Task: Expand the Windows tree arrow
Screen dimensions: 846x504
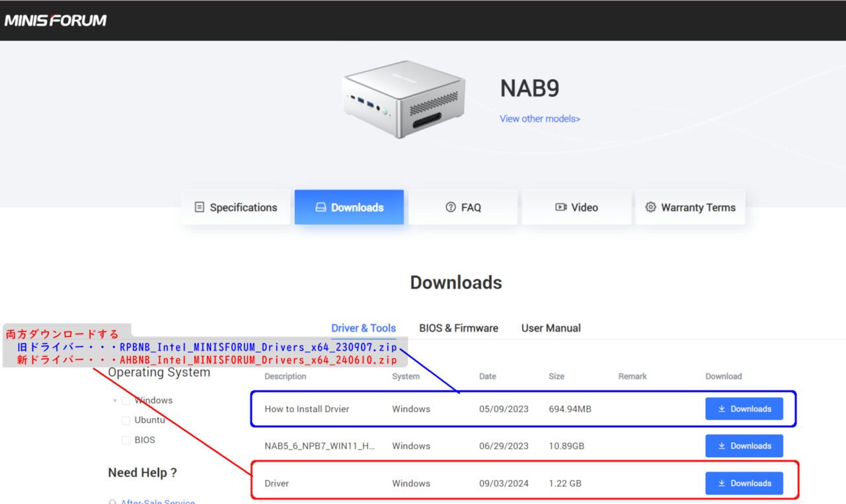Action: point(115,400)
